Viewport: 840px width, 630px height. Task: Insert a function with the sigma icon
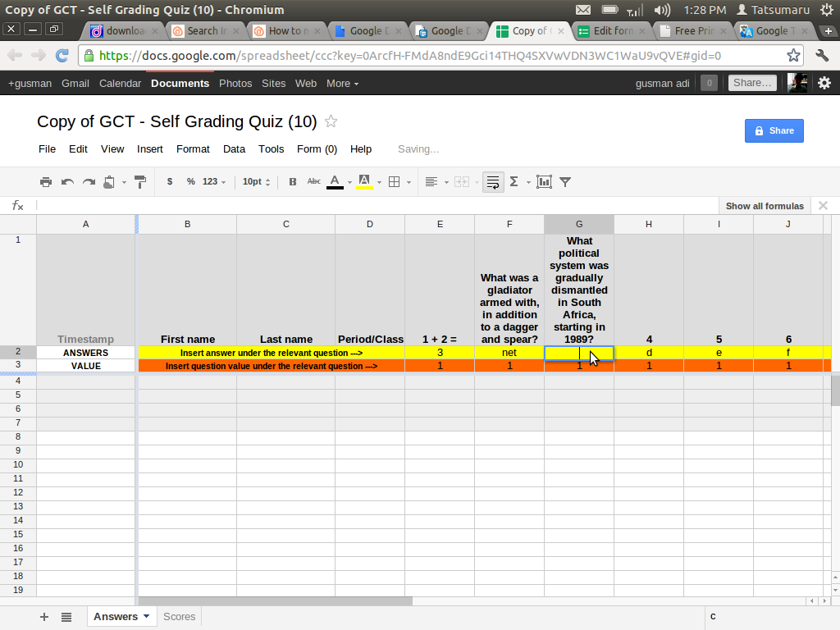pyautogui.click(x=515, y=181)
